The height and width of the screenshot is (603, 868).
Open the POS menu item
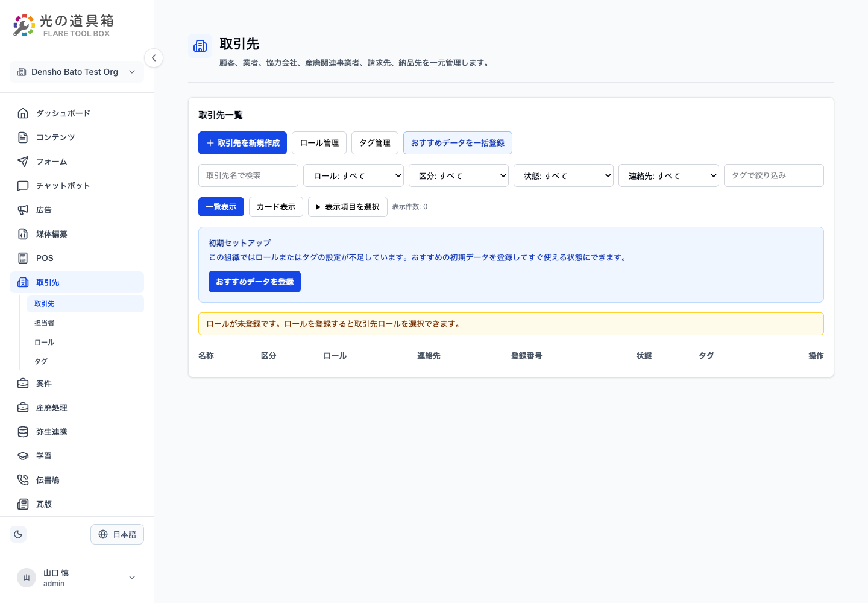[77, 258]
